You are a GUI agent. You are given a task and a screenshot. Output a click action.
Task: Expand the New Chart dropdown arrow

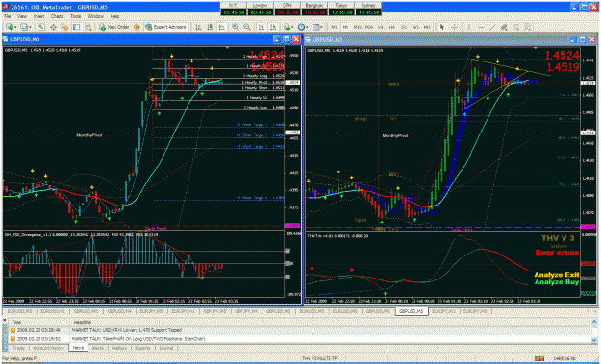pyautogui.click(x=15, y=27)
